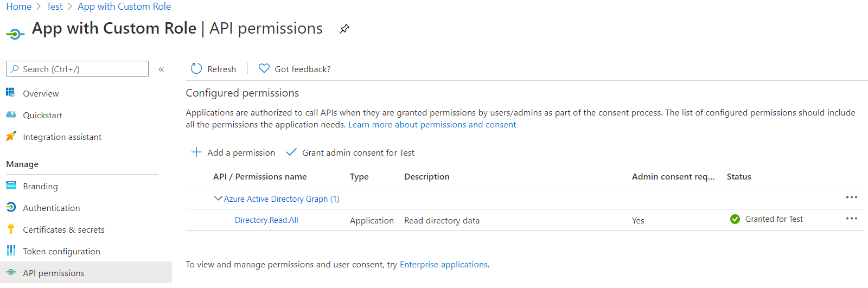The height and width of the screenshot is (288, 868).
Task: Collapse the Azure Active Directory Graph group
Action: (x=218, y=199)
